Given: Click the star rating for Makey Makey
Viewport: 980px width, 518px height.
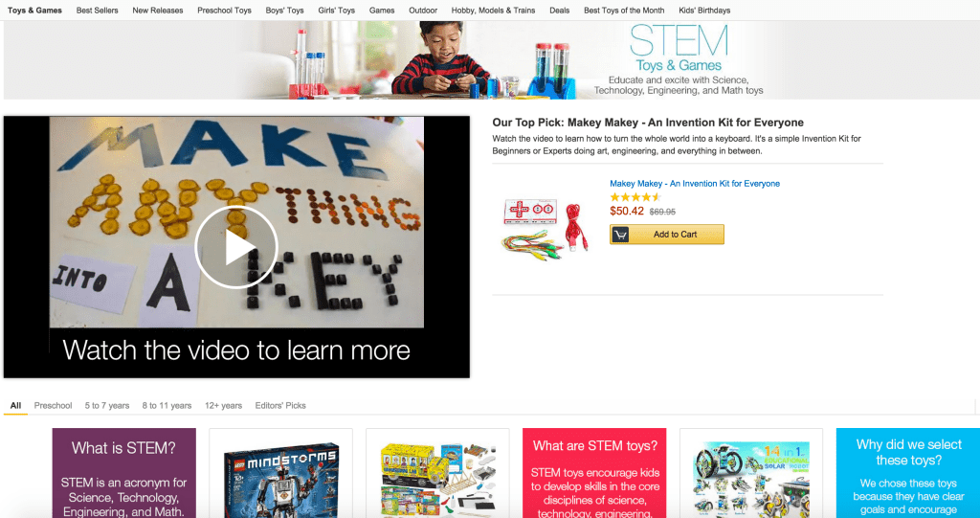Looking at the screenshot, I should coord(635,197).
